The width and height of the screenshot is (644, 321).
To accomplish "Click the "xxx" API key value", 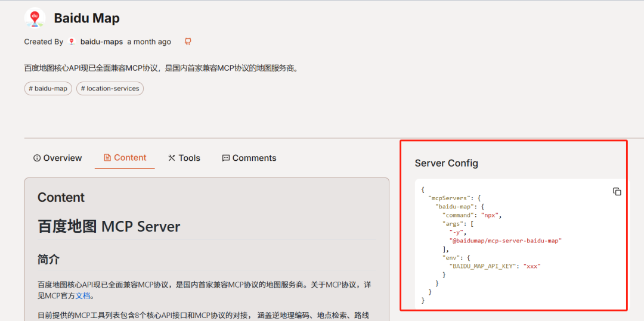I will [532, 266].
